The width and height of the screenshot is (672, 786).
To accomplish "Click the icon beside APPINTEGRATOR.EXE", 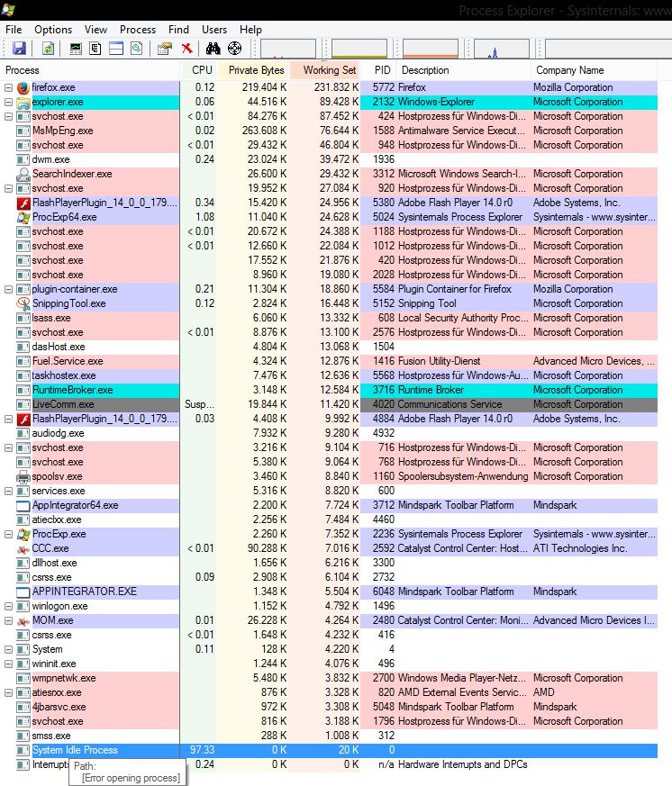I will pyautogui.click(x=23, y=592).
